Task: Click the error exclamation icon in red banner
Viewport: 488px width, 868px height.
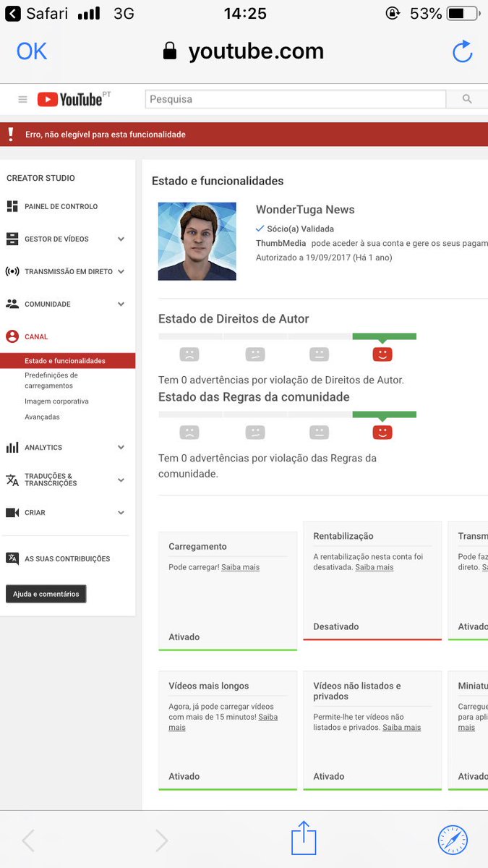Action: [x=11, y=134]
